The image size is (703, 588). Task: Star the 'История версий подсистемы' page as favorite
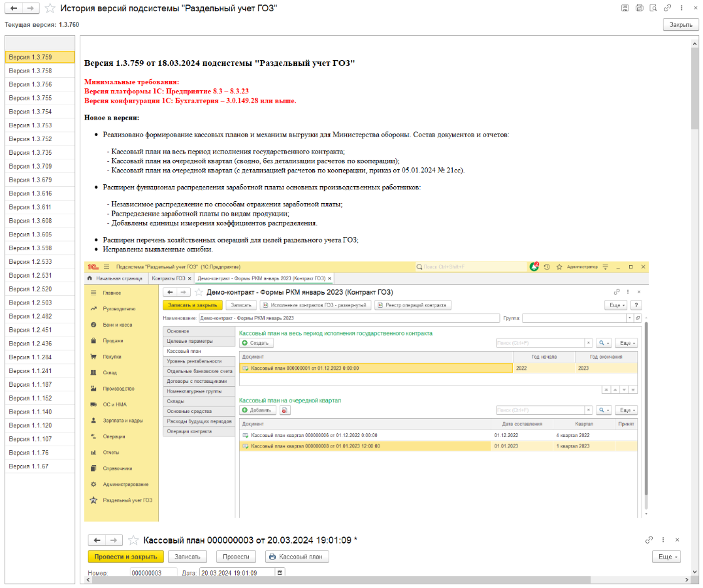(x=50, y=8)
